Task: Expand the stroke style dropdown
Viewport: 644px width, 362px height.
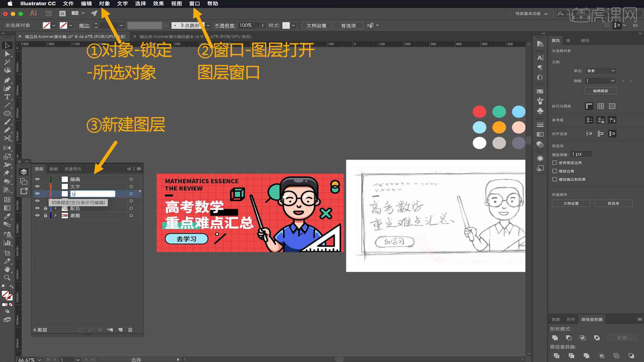Action: click(207, 25)
